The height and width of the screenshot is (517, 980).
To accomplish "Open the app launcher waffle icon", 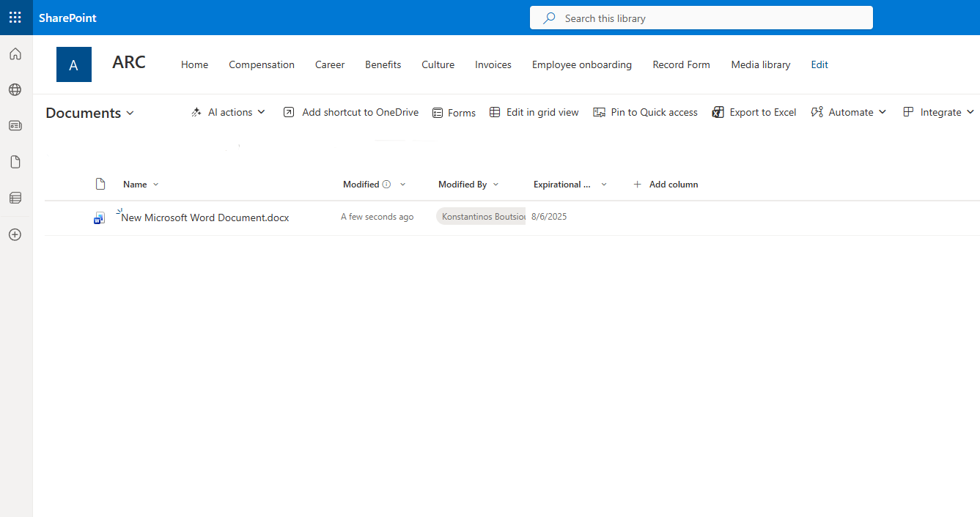I will 15,18.
